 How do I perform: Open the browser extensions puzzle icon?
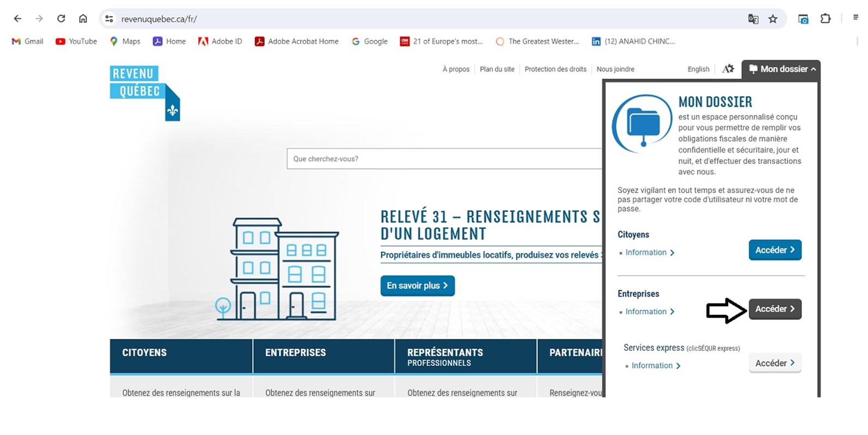click(x=825, y=19)
